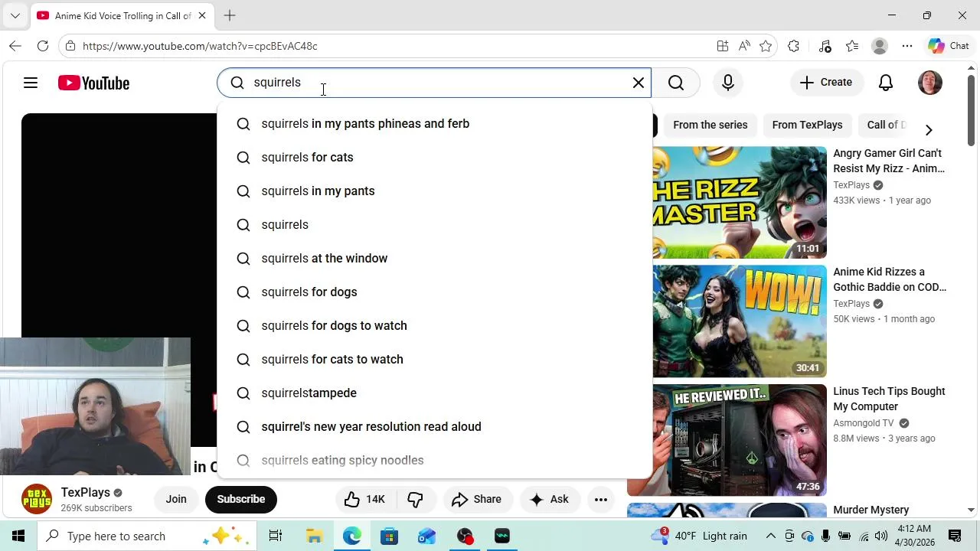This screenshot has height=551, width=980.
Task: Open the volume control in tray
Action: click(x=881, y=536)
